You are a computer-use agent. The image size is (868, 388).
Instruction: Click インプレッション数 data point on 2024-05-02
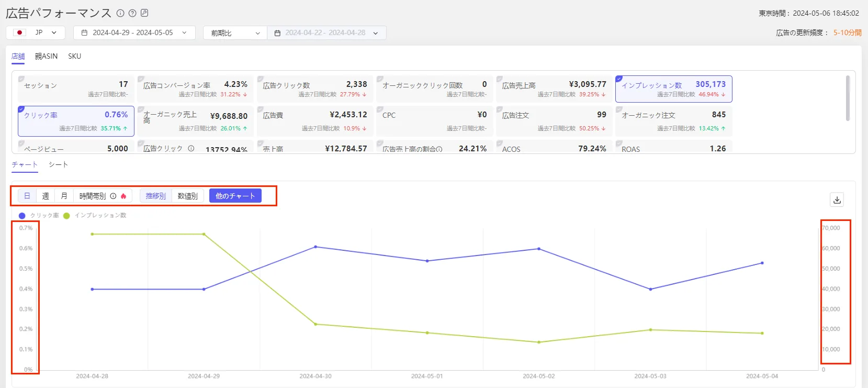tap(539, 342)
